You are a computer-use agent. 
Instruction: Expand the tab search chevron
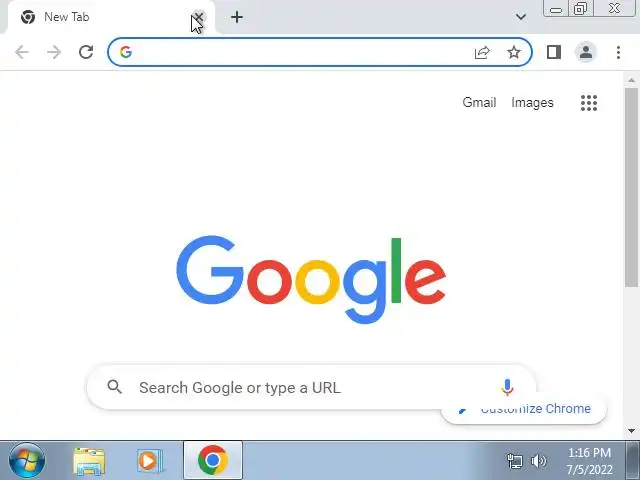point(520,17)
